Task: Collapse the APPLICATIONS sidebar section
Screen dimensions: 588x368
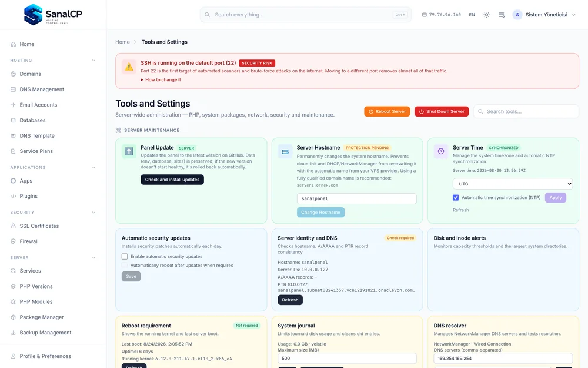Action: (93, 167)
